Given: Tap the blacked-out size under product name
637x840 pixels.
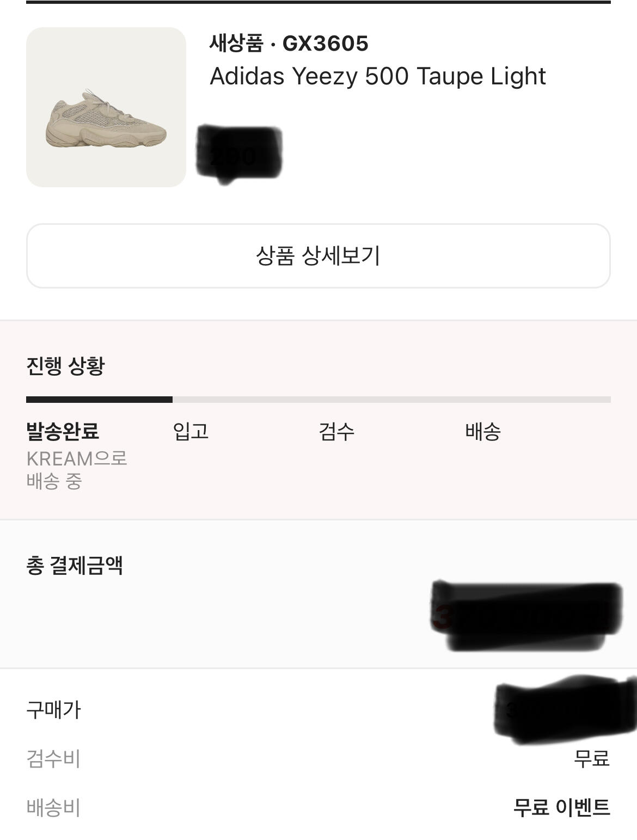Looking at the screenshot, I should pos(239,154).
